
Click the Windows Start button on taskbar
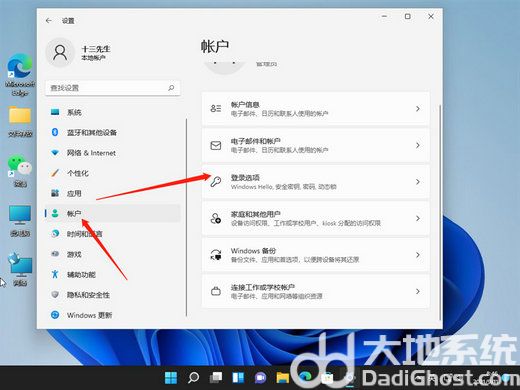click(171, 378)
